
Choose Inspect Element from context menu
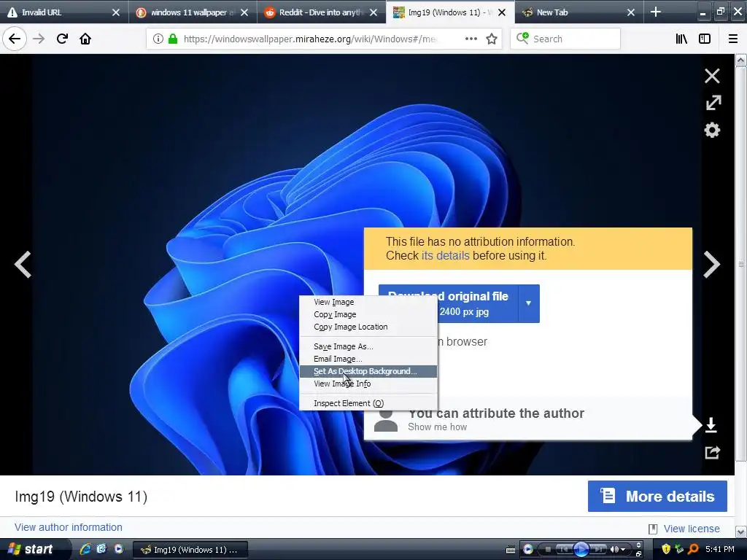[x=368, y=402]
